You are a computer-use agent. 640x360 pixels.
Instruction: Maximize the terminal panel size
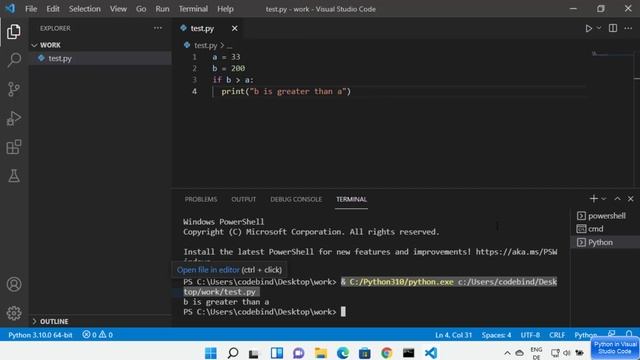point(617,199)
